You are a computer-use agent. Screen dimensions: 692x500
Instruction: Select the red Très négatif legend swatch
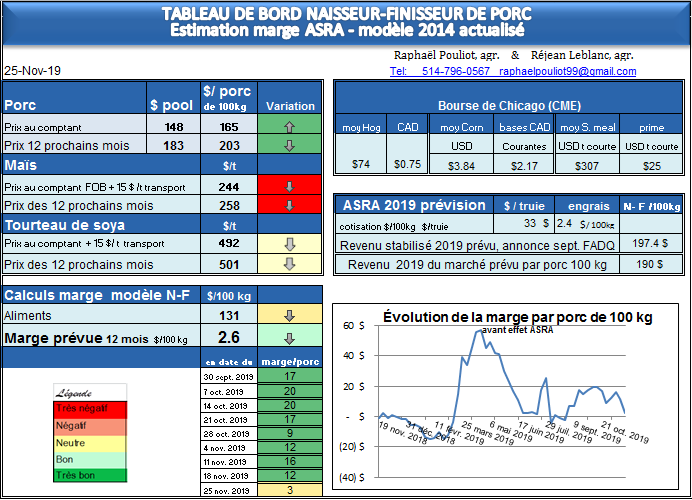click(90, 408)
